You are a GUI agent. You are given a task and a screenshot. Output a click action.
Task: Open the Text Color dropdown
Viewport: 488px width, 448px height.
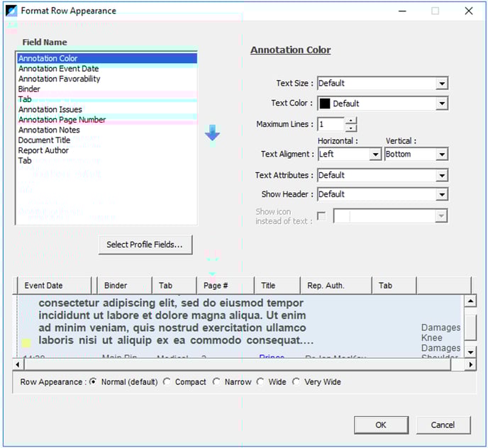click(442, 103)
